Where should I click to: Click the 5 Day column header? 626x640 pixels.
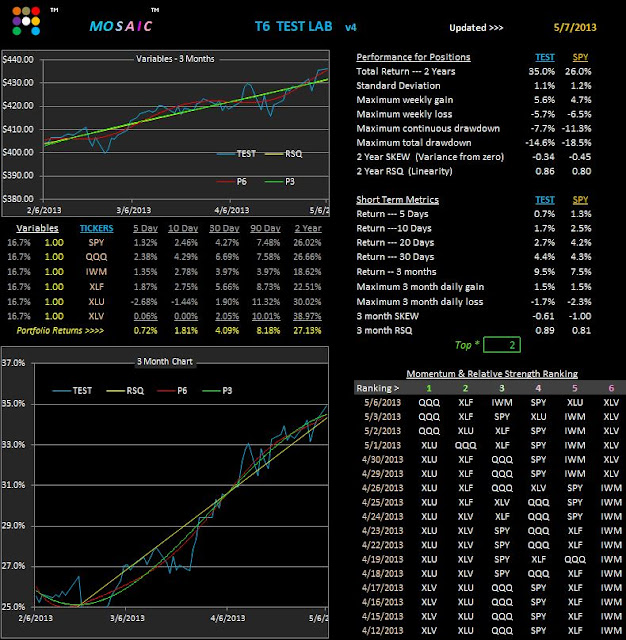coord(145,228)
